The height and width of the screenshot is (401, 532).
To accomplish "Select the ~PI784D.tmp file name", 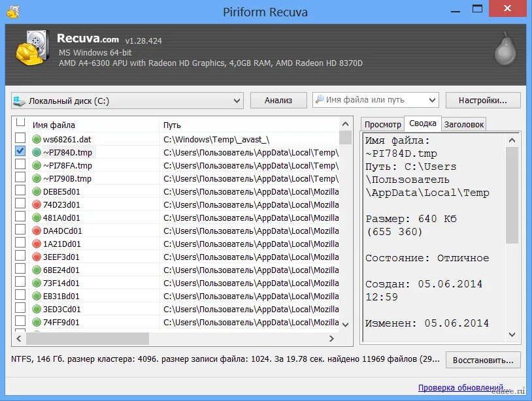I will point(68,153).
